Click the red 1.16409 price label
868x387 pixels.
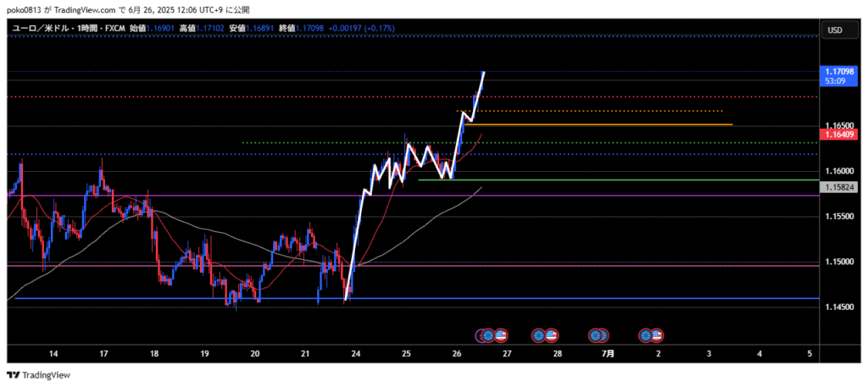point(838,134)
